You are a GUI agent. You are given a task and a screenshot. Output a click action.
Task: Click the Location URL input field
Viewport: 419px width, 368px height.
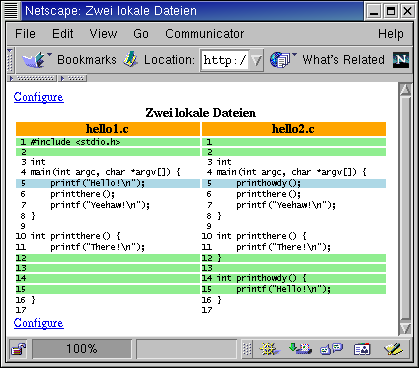[225, 60]
